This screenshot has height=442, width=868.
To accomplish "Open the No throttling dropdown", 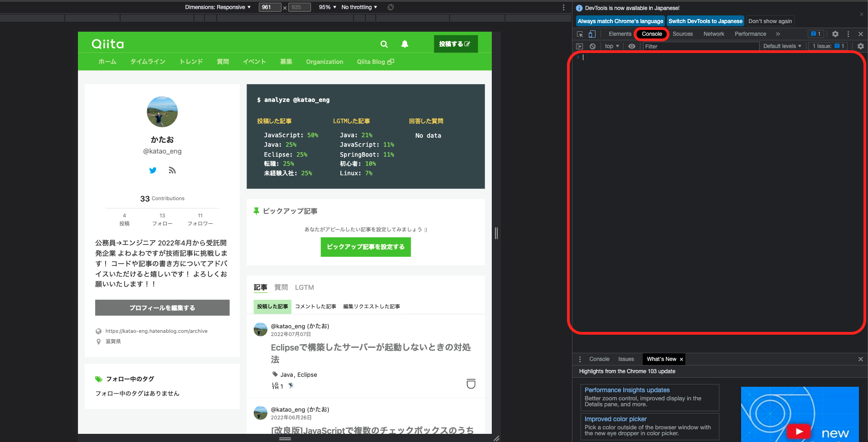I will 358,7.
